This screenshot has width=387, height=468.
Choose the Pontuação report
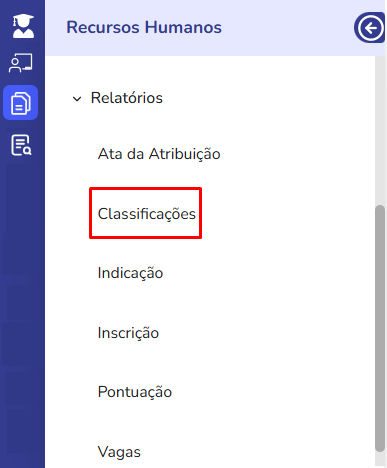tap(135, 392)
